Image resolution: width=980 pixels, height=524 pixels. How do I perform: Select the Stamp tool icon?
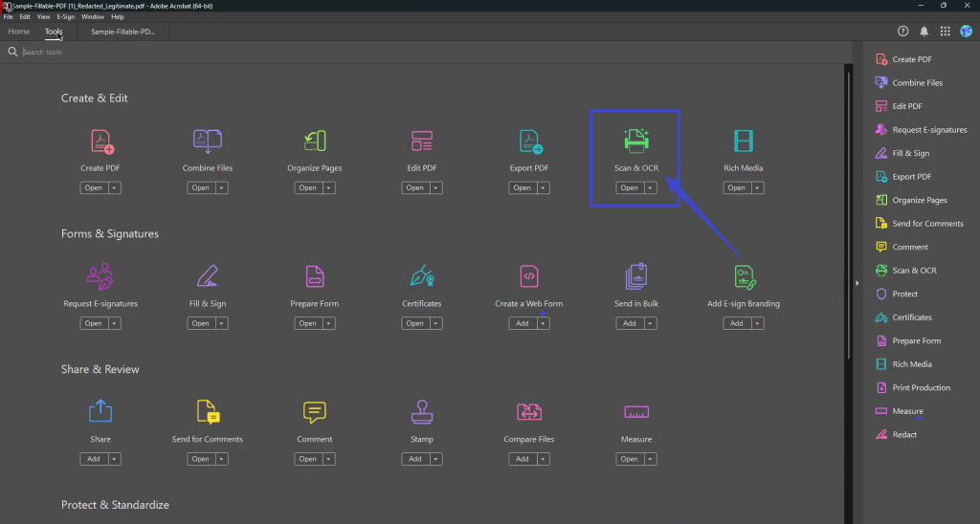(x=422, y=412)
